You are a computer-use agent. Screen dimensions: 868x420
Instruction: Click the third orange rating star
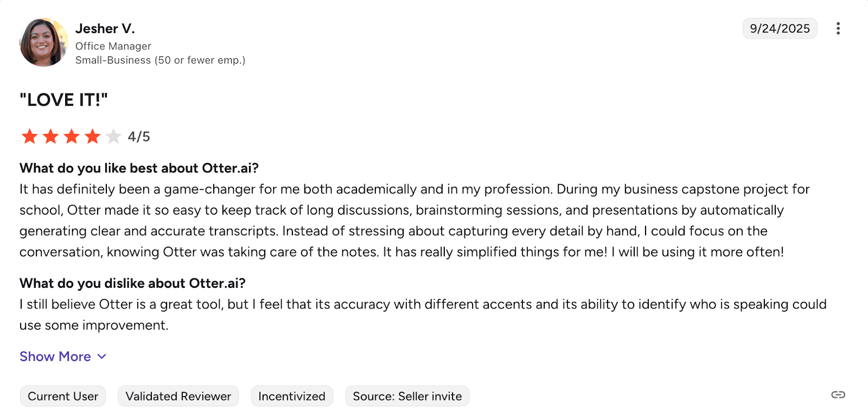72,137
